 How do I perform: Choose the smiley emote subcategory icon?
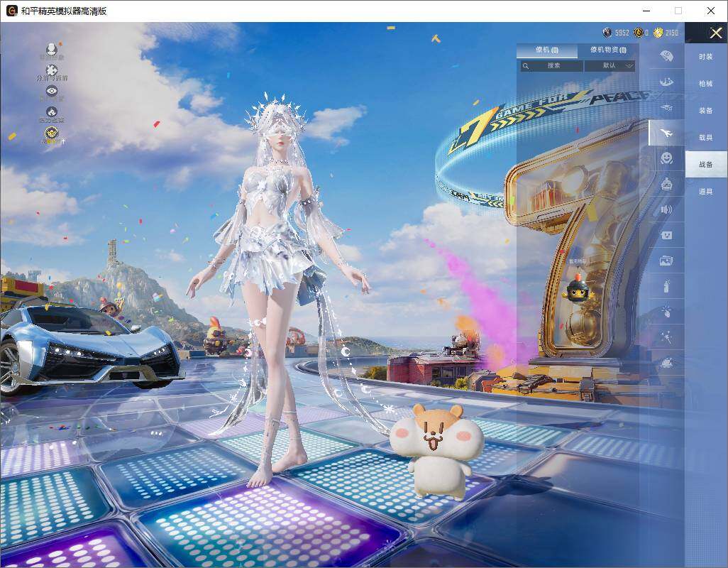coord(666,158)
